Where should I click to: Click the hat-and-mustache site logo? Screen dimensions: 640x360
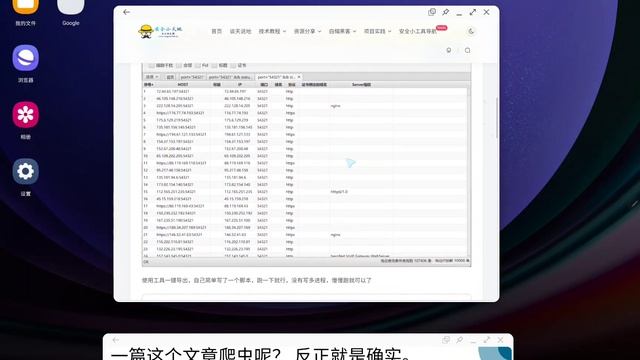pos(160,31)
